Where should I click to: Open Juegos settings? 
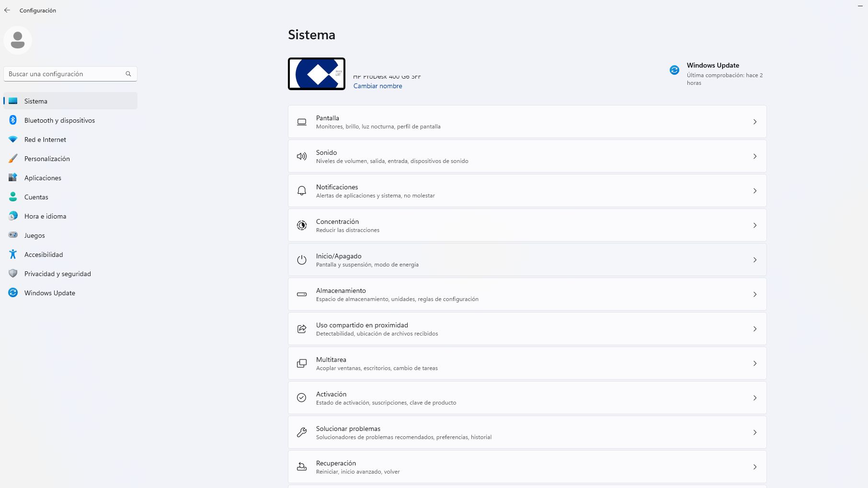click(34, 235)
